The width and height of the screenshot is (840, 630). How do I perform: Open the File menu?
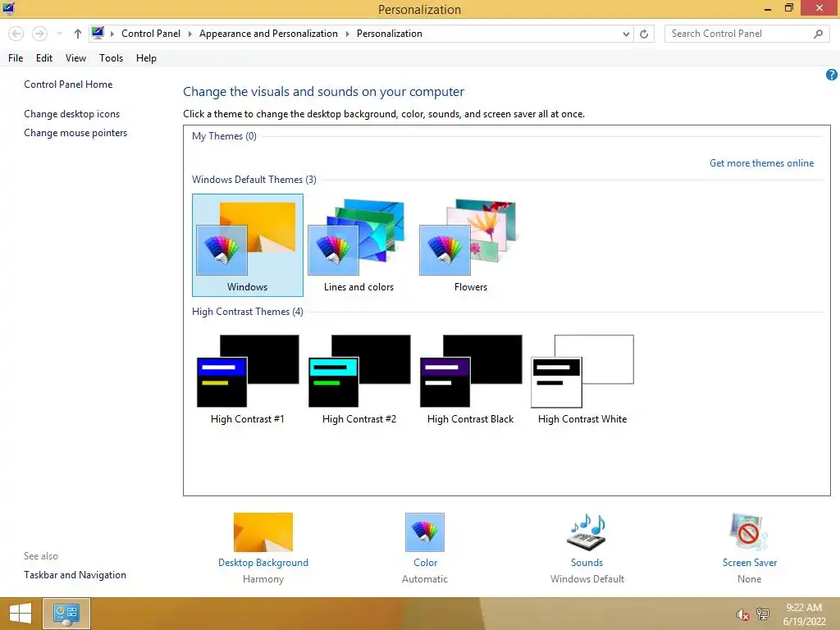(x=16, y=58)
